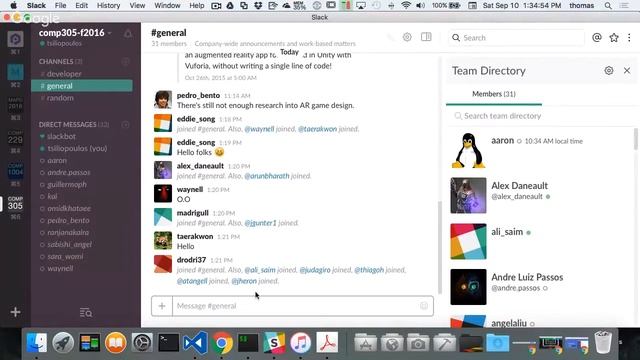
Task: Open Finder from the Dock
Action: [x=37, y=343]
